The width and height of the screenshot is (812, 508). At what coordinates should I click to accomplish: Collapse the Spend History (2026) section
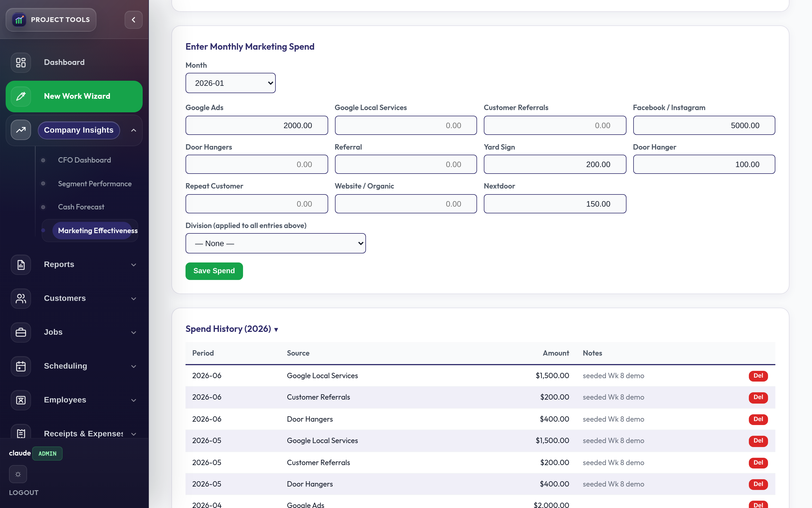(x=232, y=329)
